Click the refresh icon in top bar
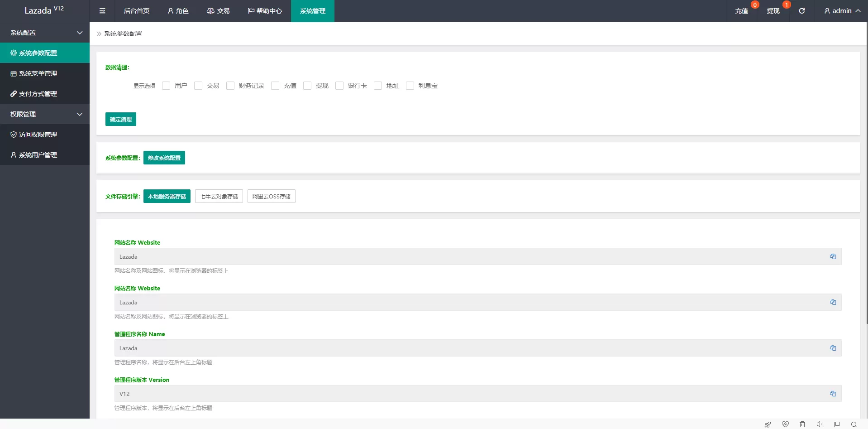This screenshot has width=868, height=429. tap(801, 11)
